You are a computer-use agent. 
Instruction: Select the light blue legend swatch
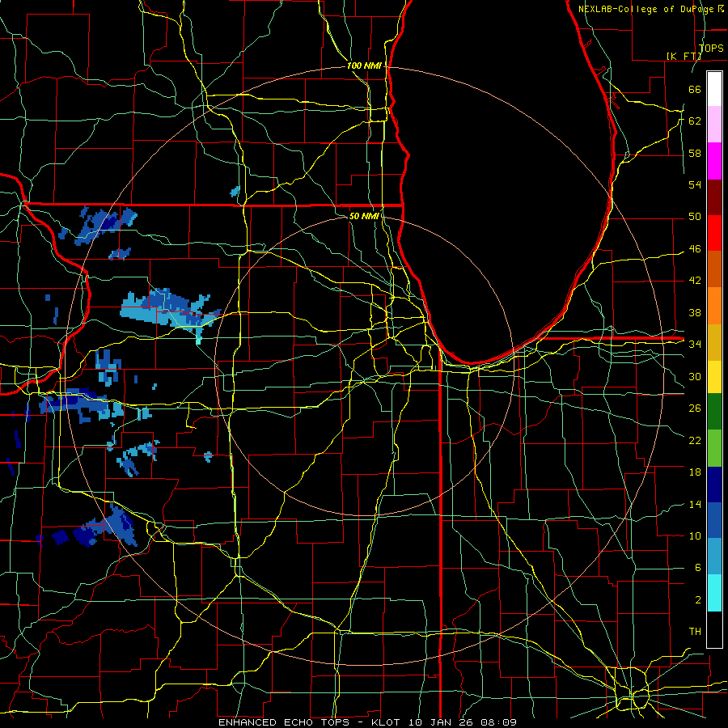714,557
